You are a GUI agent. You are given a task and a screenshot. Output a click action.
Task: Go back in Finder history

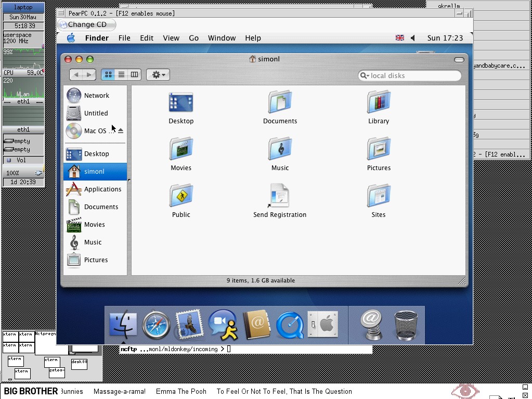click(x=76, y=74)
